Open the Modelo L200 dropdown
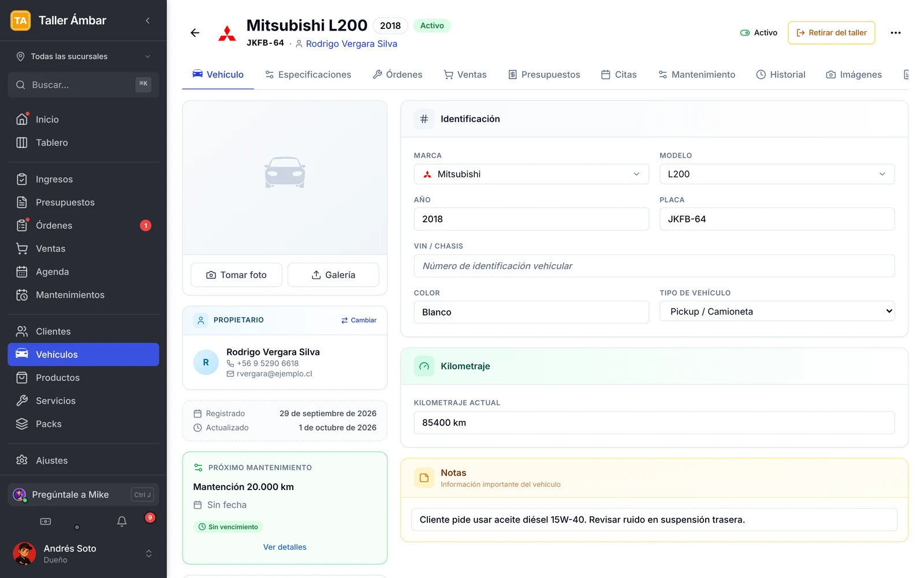Screen dimensions: 924x578 (x=777, y=174)
